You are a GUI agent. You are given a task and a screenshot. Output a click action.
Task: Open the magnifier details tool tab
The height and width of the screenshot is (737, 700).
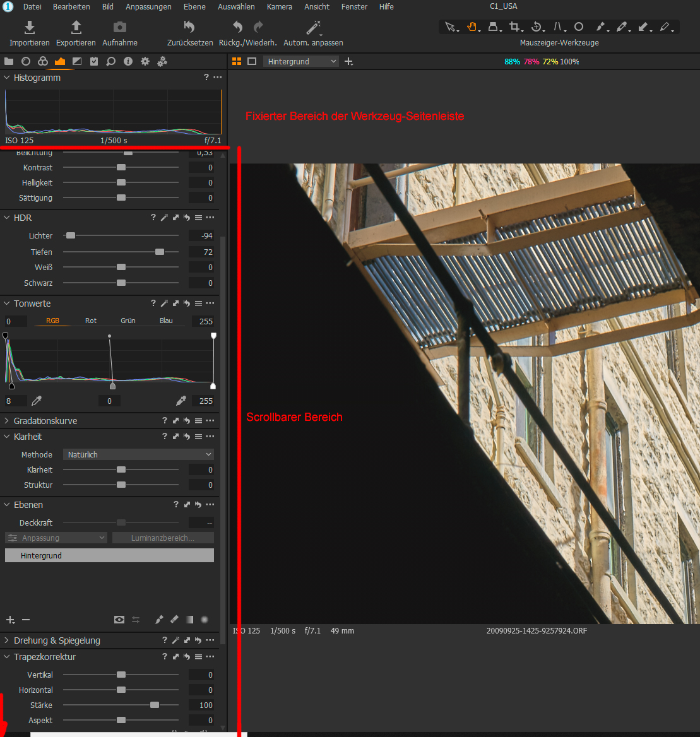pyautogui.click(x=111, y=61)
